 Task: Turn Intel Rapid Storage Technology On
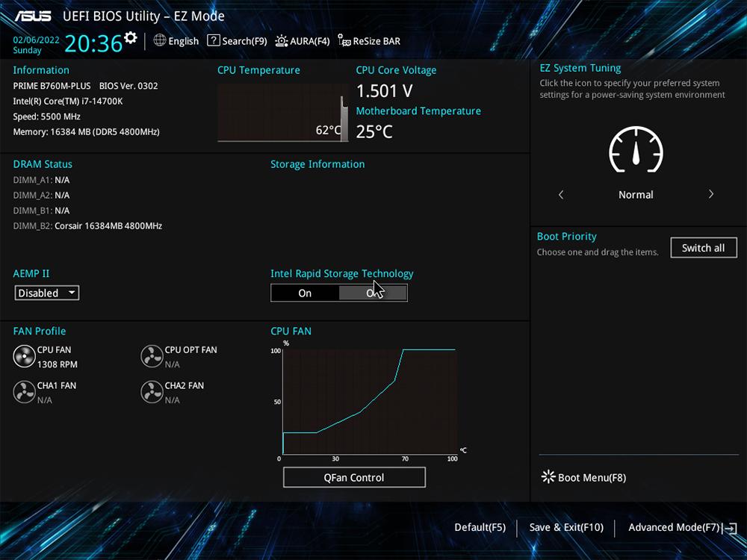[x=305, y=293]
